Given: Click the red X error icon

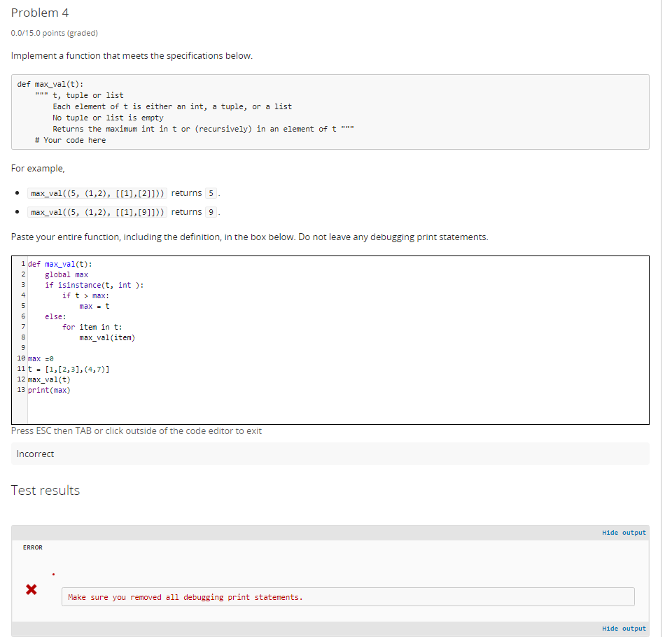Looking at the screenshot, I should 31,589.
